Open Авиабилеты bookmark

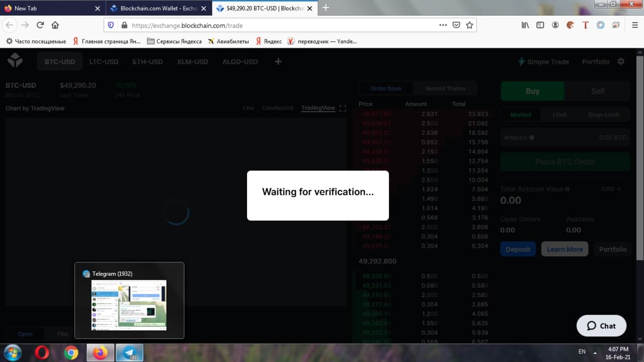pyautogui.click(x=228, y=41)
